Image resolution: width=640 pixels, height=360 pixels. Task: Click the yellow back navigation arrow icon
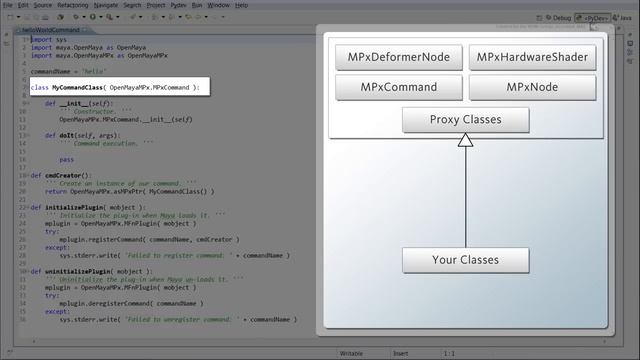pos(188,17)
